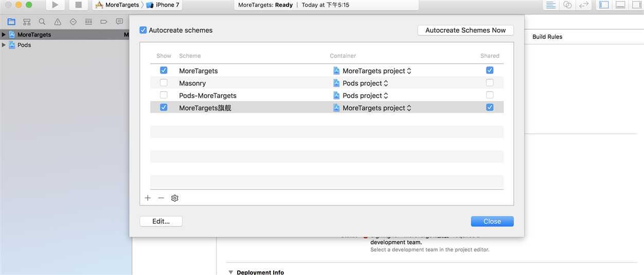Change container for MoreTargets旗舰 scheme
Image resolution: width=644 pixels, height=275 pixels.
pyautogui.click(x=372, y=108)
